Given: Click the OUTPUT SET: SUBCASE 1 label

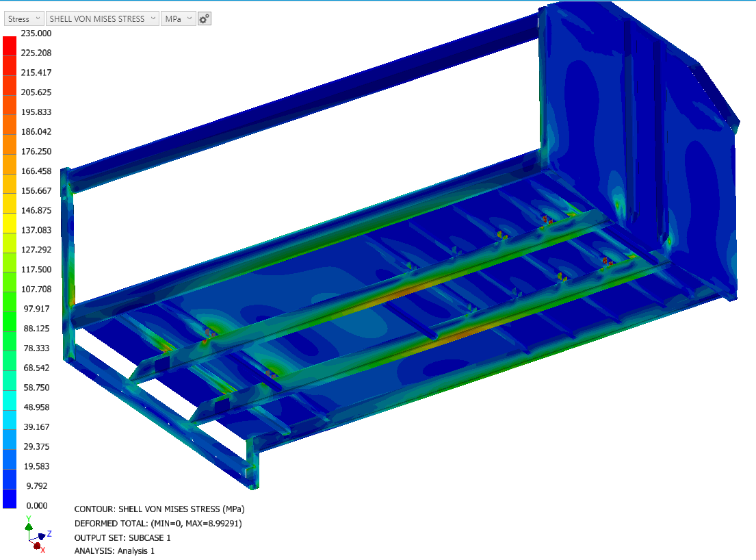Looking at the screenshot, I should pos(122,537).
